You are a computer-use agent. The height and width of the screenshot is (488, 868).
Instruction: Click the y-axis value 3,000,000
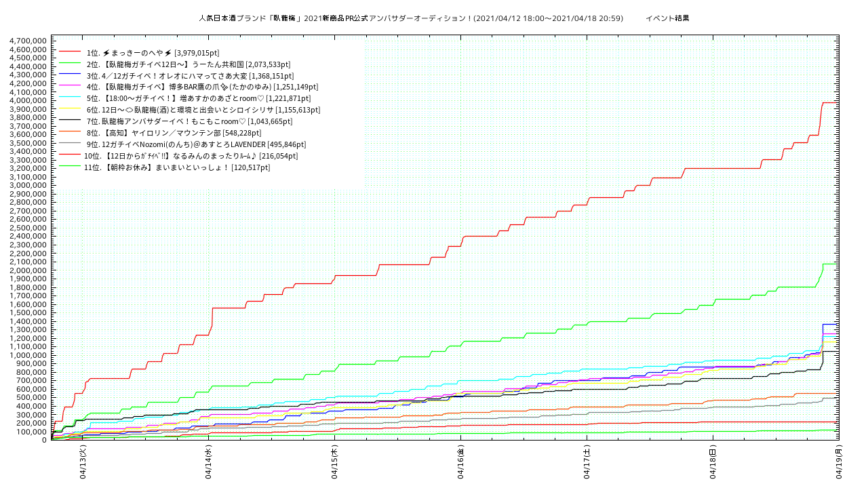(x=28, y=185)
